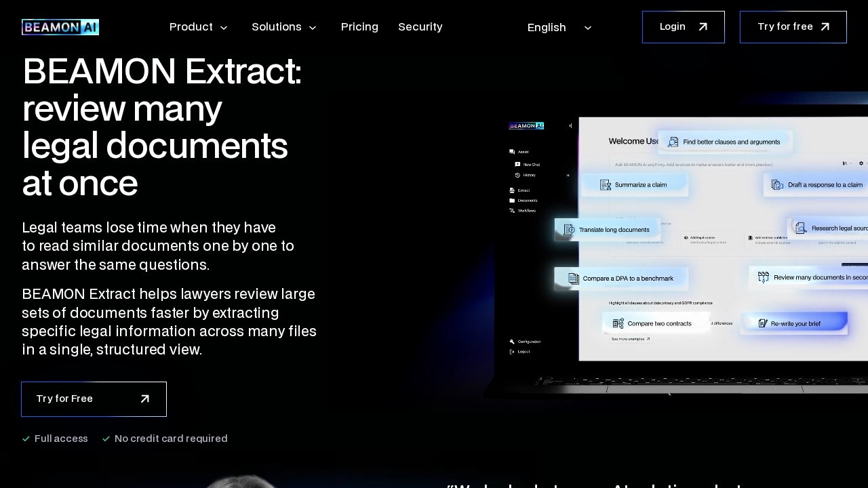This screenshot has height=488, width=868.
Task: Expand the Solutions dropdown menu
Action: click(x=284, y=27)
